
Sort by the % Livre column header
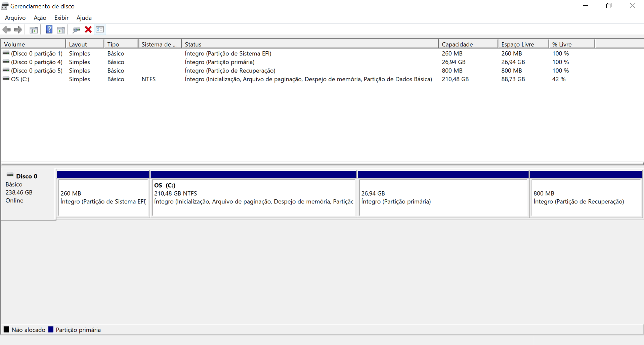pyautogui.click(x=572, y=44)
